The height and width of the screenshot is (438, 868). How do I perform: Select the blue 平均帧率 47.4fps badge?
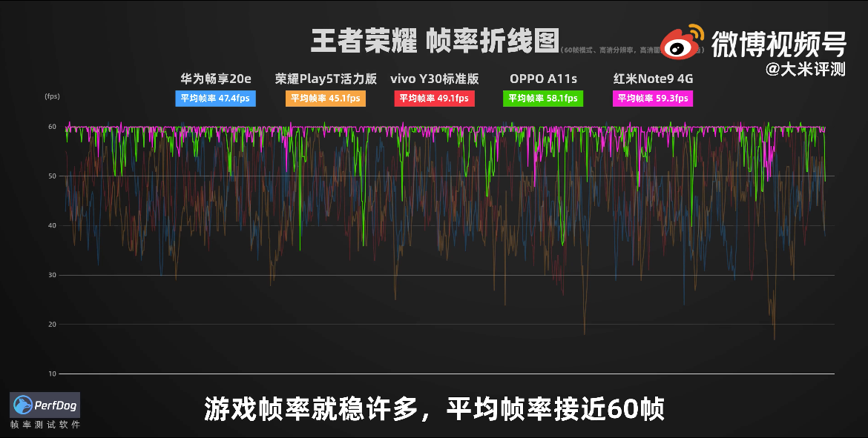point(215,99)
